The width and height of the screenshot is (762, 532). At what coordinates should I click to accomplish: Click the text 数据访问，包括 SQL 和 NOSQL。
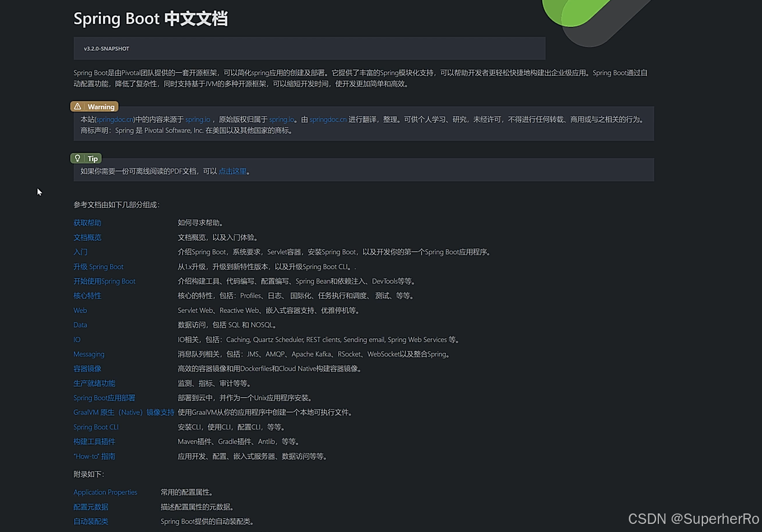pyautogui.click(x=227, y=325)
